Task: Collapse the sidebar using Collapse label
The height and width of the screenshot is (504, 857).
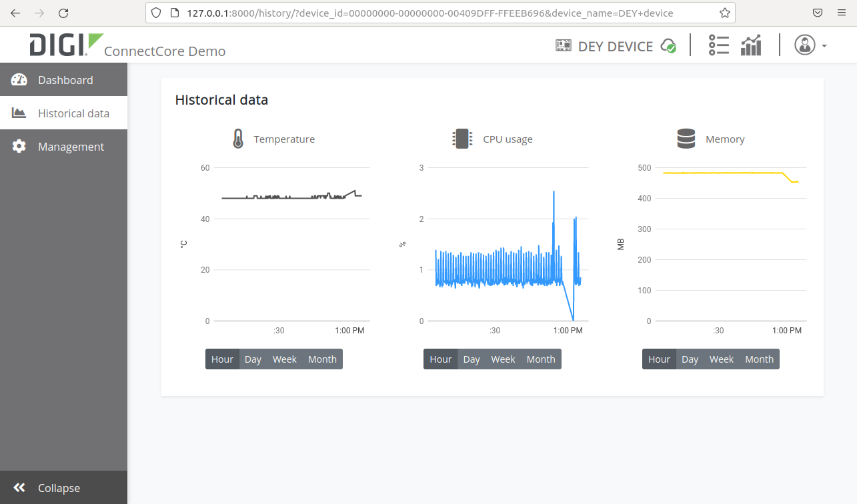Action: click(x=59, y=488)
